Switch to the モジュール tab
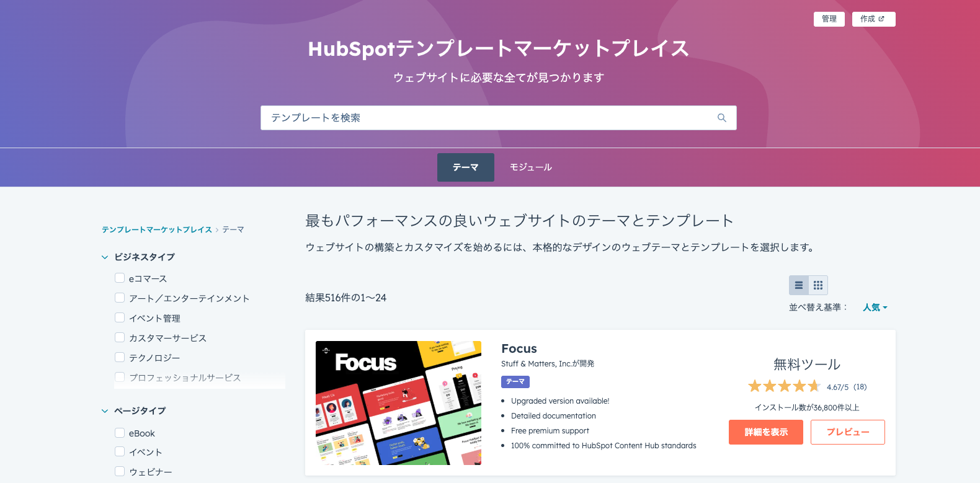 [x=530, y=167]
